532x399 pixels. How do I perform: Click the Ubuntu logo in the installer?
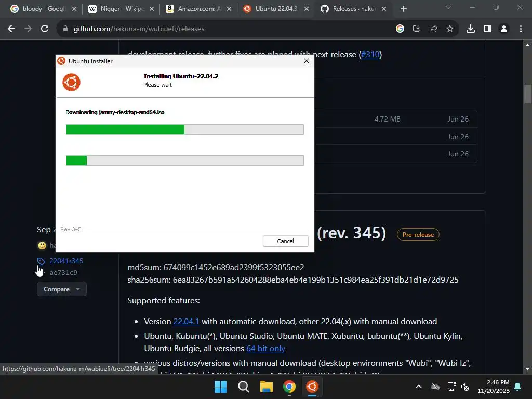[x=71, y=83]
